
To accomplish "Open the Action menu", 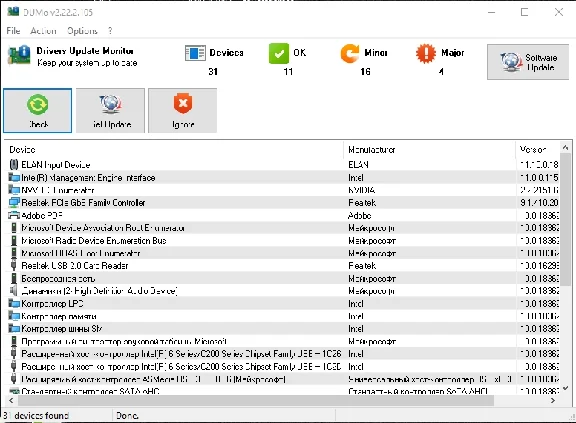I will (43, 31).
